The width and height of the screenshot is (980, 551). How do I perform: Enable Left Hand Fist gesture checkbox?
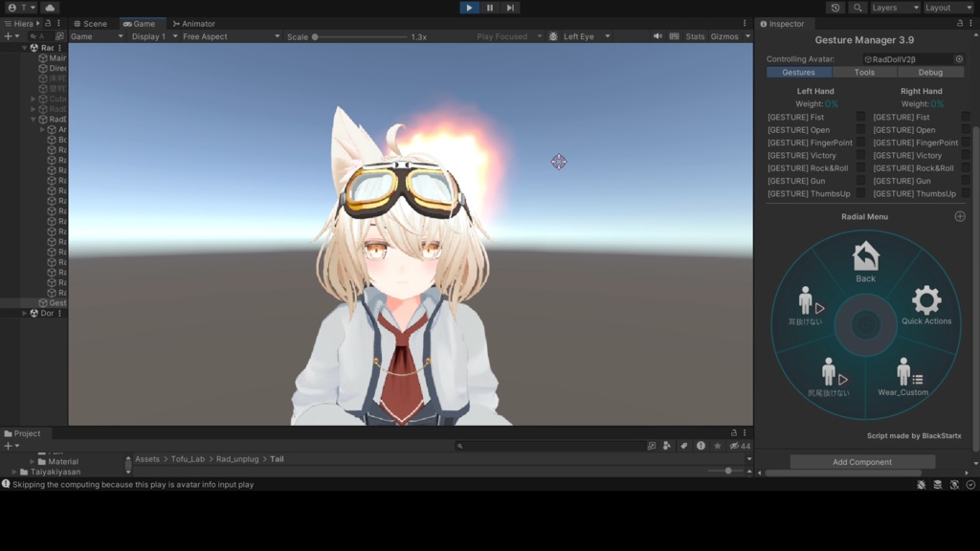(860, 117)
